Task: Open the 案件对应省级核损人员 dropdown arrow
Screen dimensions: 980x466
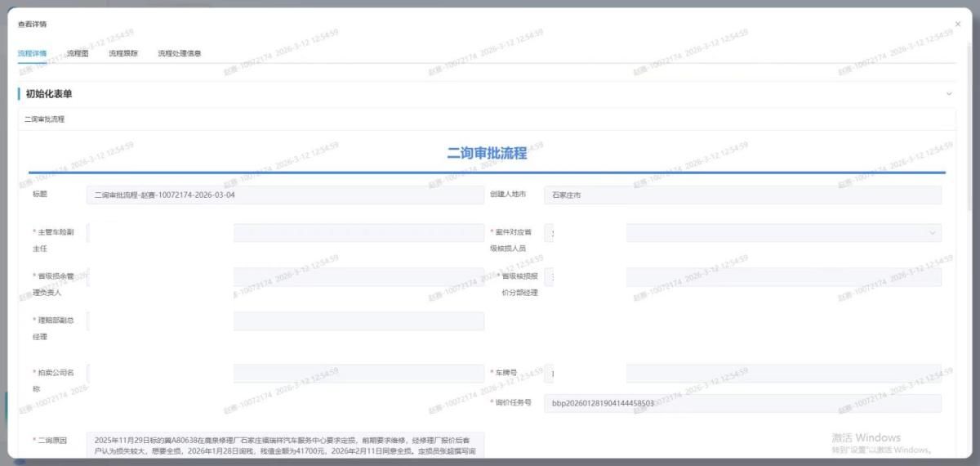Action: coord(933,233)
